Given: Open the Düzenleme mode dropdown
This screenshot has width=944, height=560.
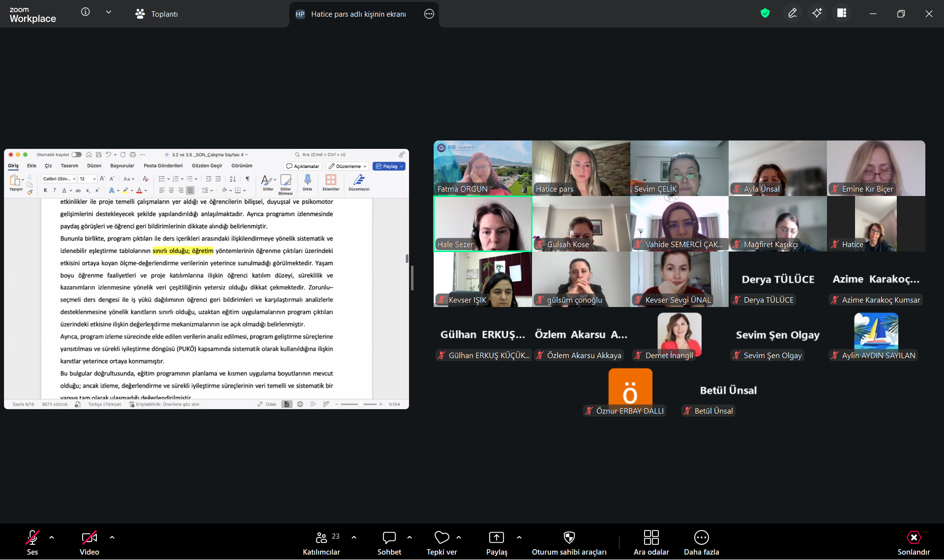Looking at the screenshot, I should pos(348,167).
